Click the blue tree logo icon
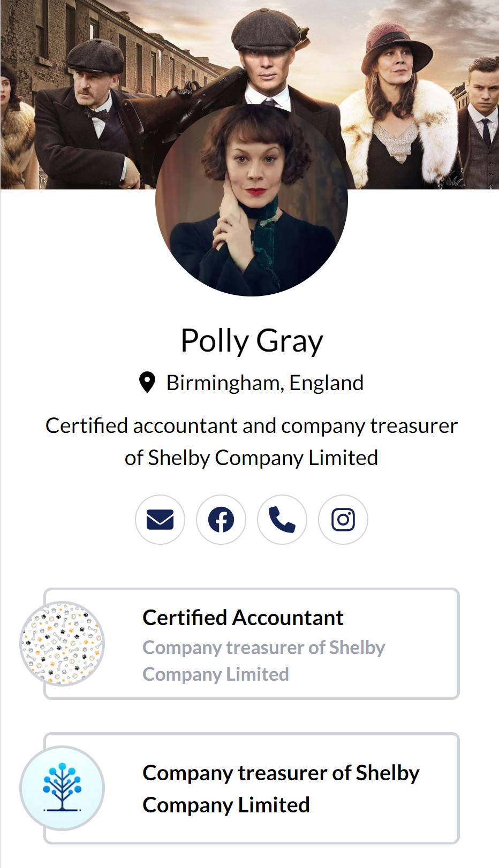The width and height of the screenshot is (499, 868). click(x=62, y=788)
